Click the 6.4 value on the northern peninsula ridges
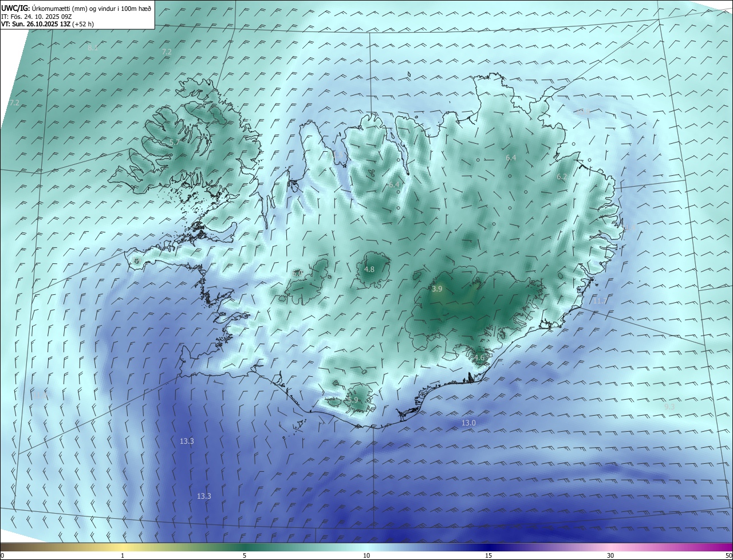733x560 pixels. pos(393,184)
